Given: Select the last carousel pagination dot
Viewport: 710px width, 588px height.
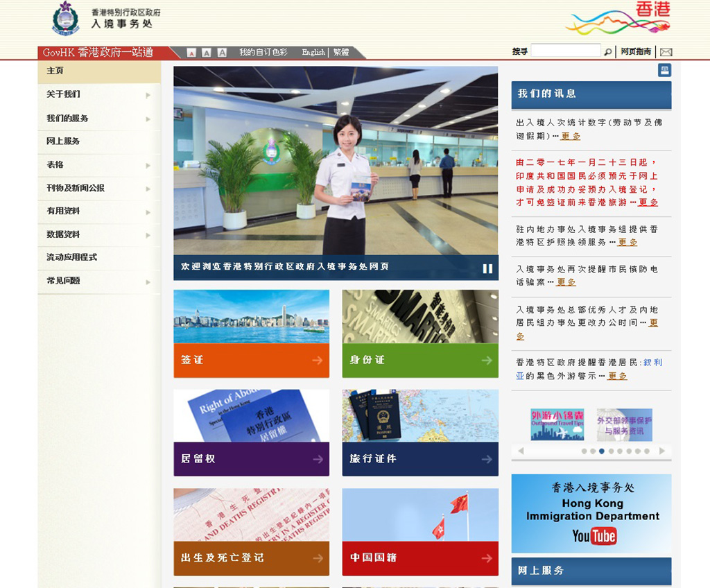Looking at the screenshot, I should (647, 451).
